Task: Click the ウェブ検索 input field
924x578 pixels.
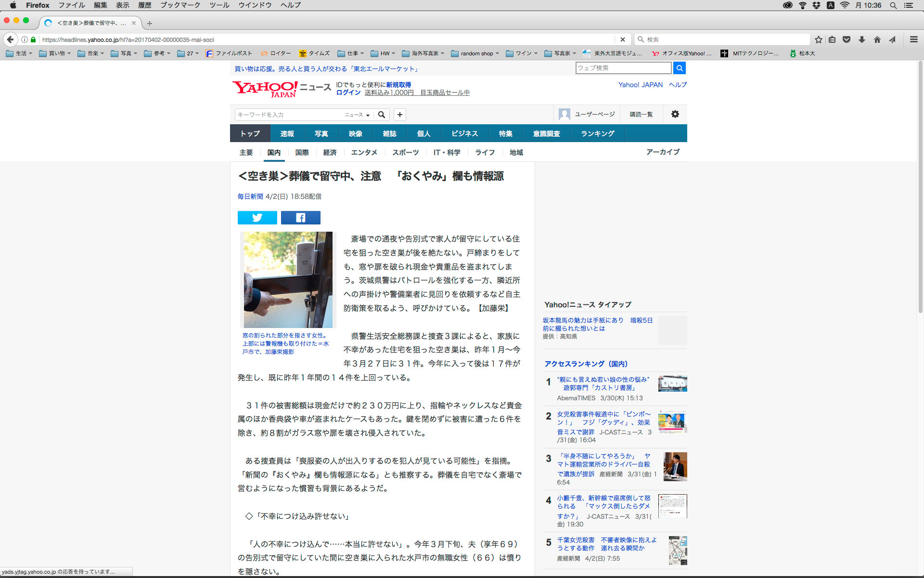Action: 623,68
